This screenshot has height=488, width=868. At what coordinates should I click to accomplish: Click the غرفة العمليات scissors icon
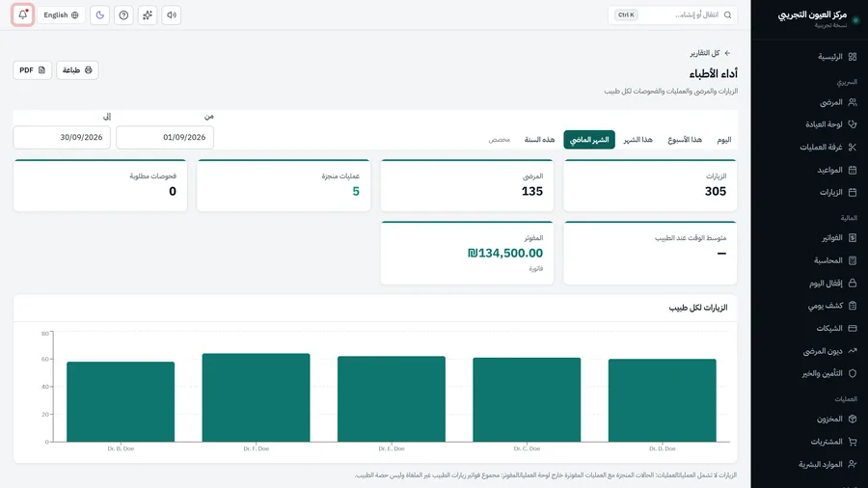point(853,148)
